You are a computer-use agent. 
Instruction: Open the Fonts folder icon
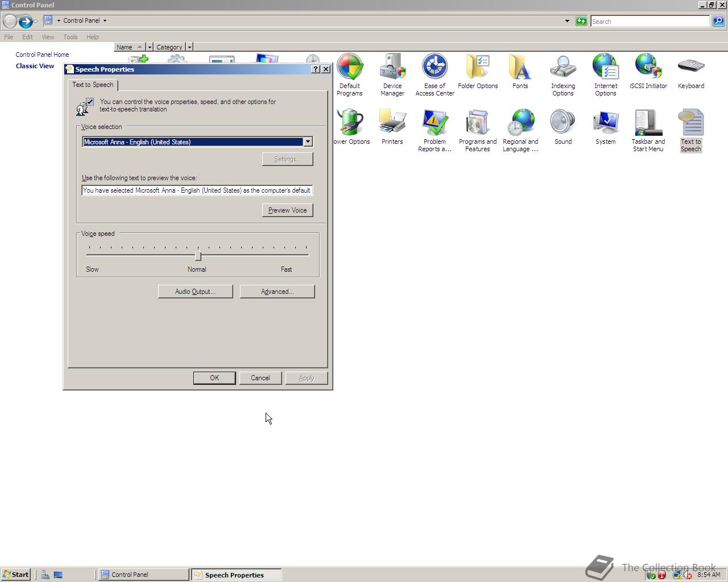(x=520, y=72)
